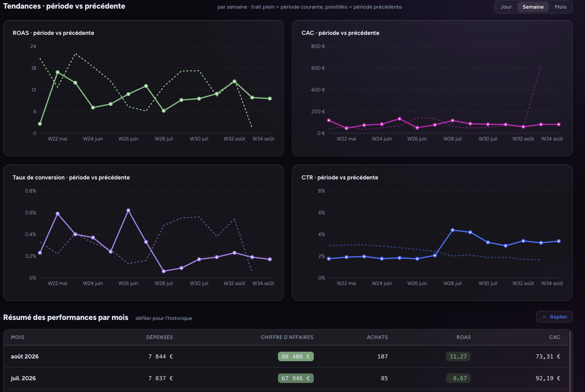Click the Replier button
The image size is (585, 392).
click(x=554, y=317)
